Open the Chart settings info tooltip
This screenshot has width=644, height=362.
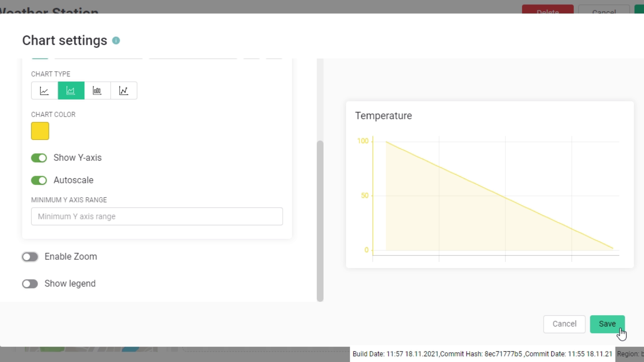(116, 40)
